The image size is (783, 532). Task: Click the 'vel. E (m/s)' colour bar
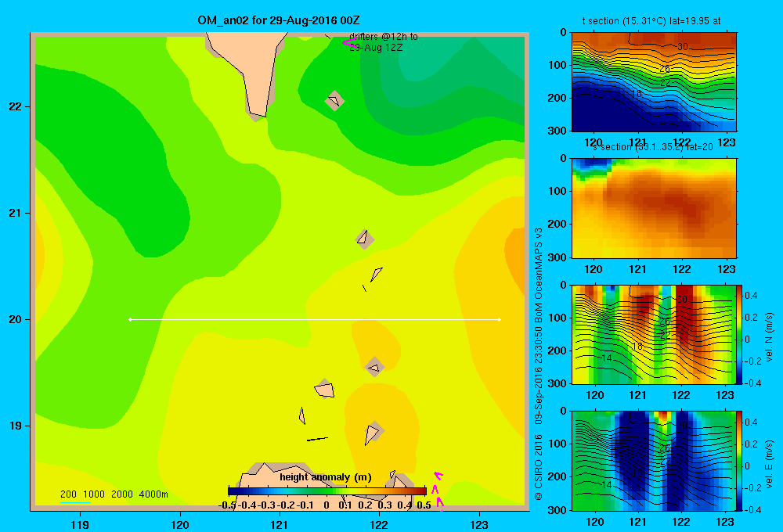pyautogui.click(x=739, y=461)
